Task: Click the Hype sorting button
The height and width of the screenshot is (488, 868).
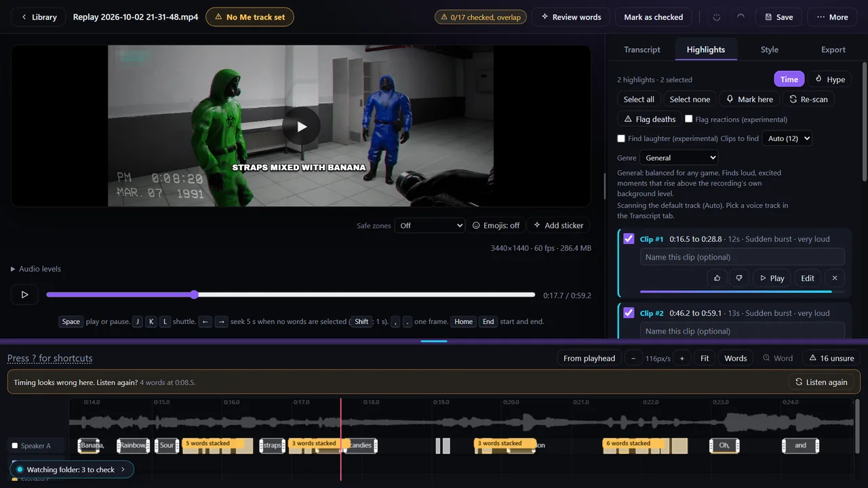Action: click(x=829, y=79)
